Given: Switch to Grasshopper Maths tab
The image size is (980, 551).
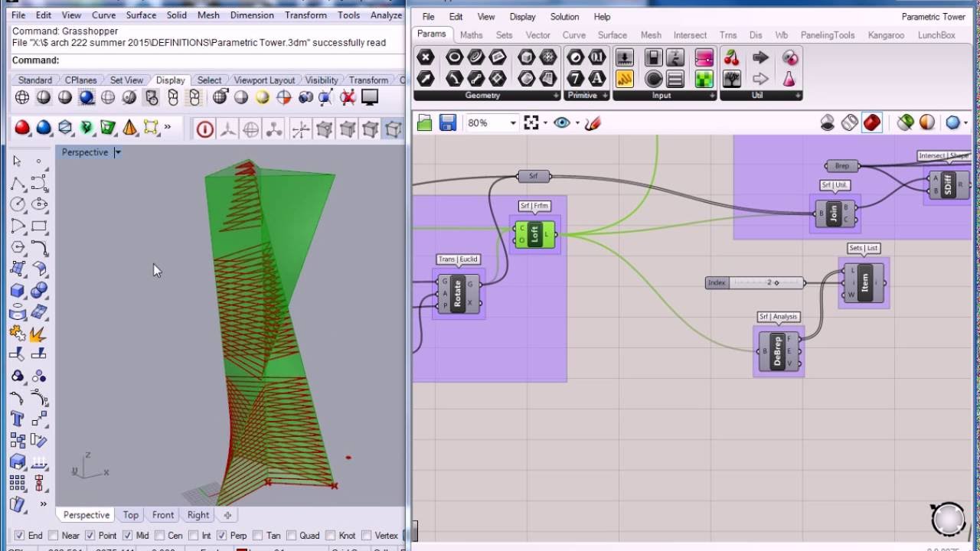Looking at the screenshot, I should pos(472,35).
